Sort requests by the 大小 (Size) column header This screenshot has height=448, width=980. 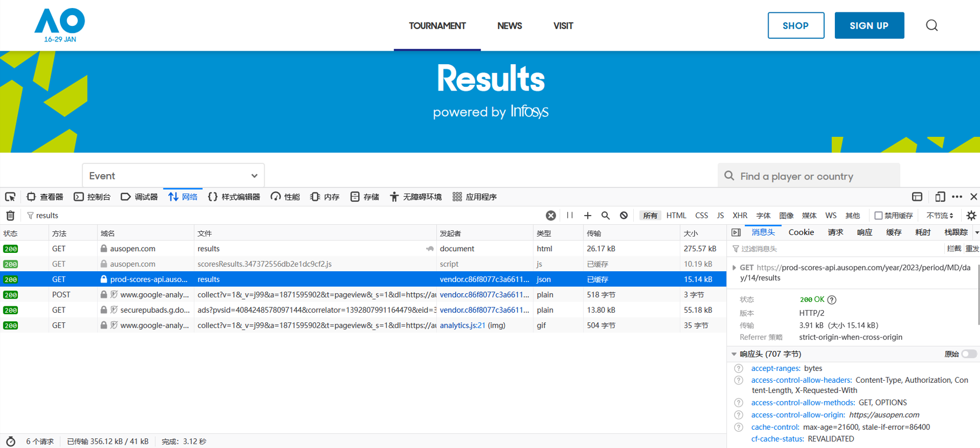(x=703, y=233)
